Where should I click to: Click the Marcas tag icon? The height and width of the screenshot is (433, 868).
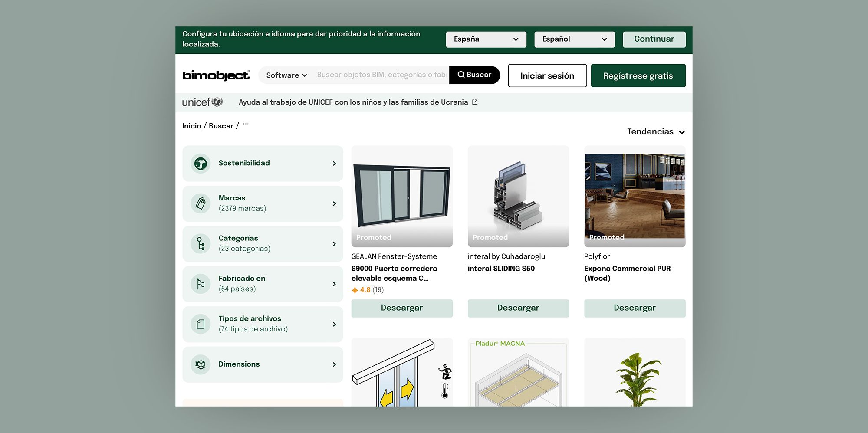(x=201, y=203)
